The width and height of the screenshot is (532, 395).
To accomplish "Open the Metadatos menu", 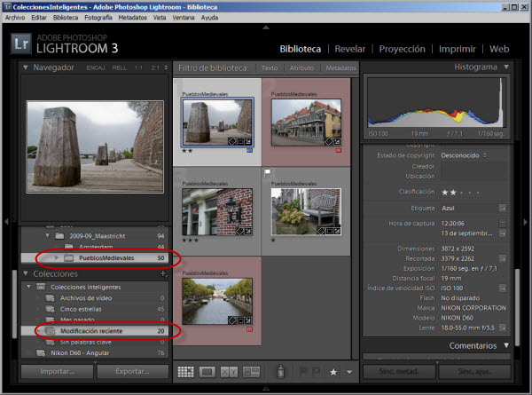I will pos(133,18).
